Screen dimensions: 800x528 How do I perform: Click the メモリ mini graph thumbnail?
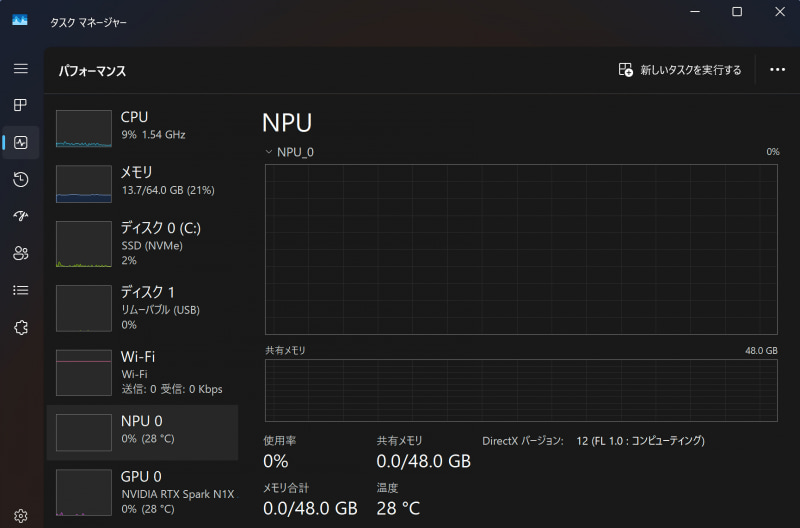pyautogui.click(x=84, y=184)
